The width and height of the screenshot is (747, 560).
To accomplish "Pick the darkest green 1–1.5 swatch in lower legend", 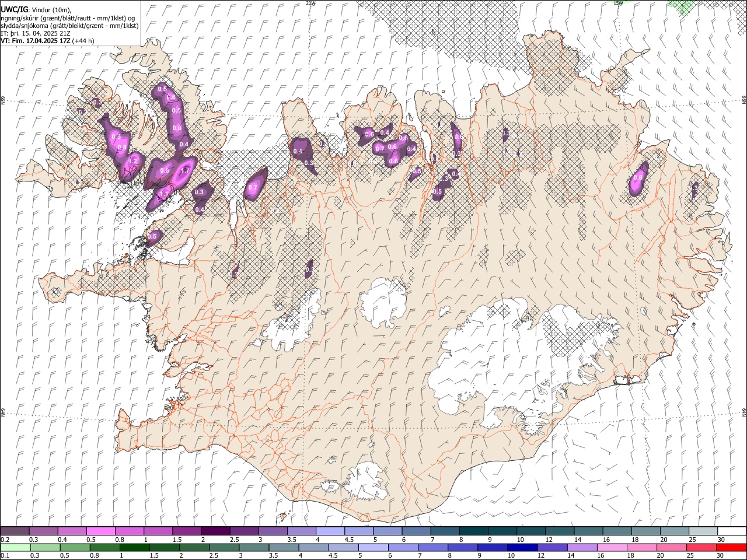I will point(135,547).
